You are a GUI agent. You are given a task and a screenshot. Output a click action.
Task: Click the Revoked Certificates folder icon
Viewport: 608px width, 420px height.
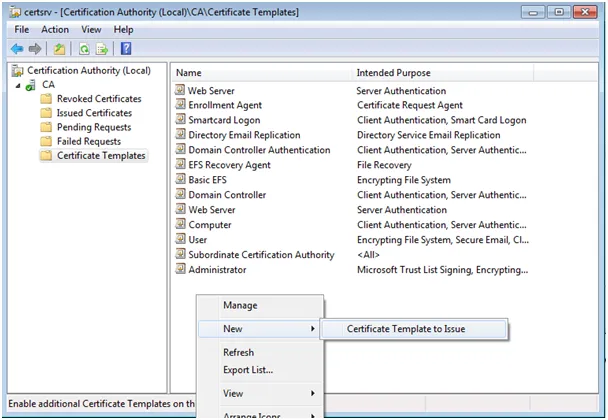[x=46, y=99]
